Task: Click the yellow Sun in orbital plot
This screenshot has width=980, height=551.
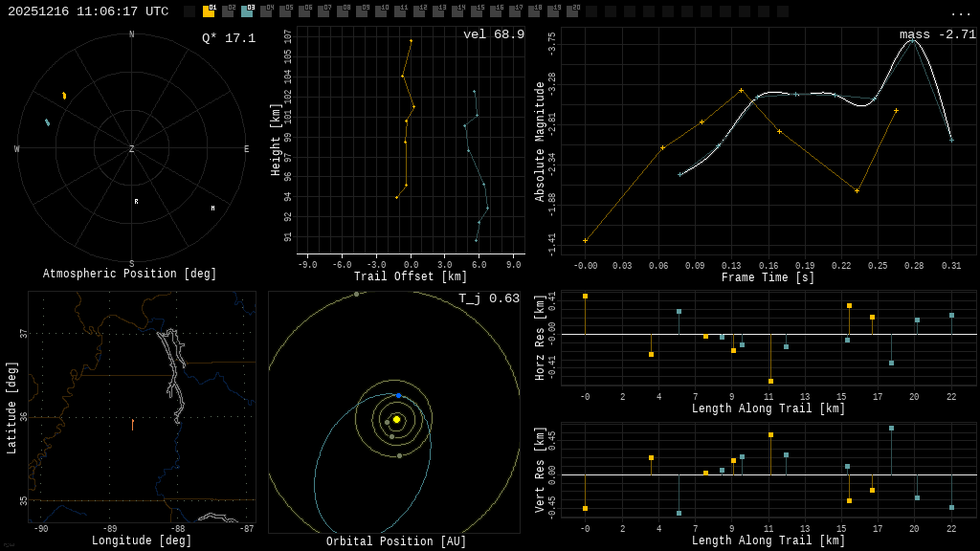Action: (396, 419)
